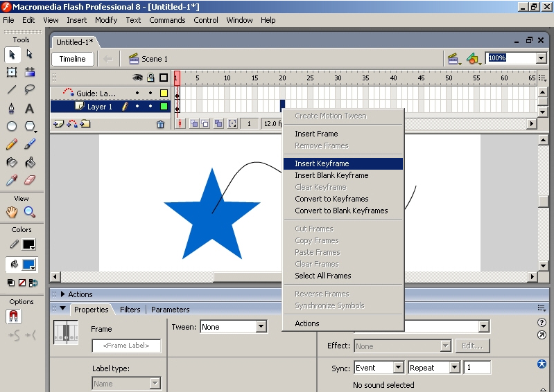Click the Insert Layer Folder icon
This screenshot has height=392, width=554.
click(x=85, y=124)
